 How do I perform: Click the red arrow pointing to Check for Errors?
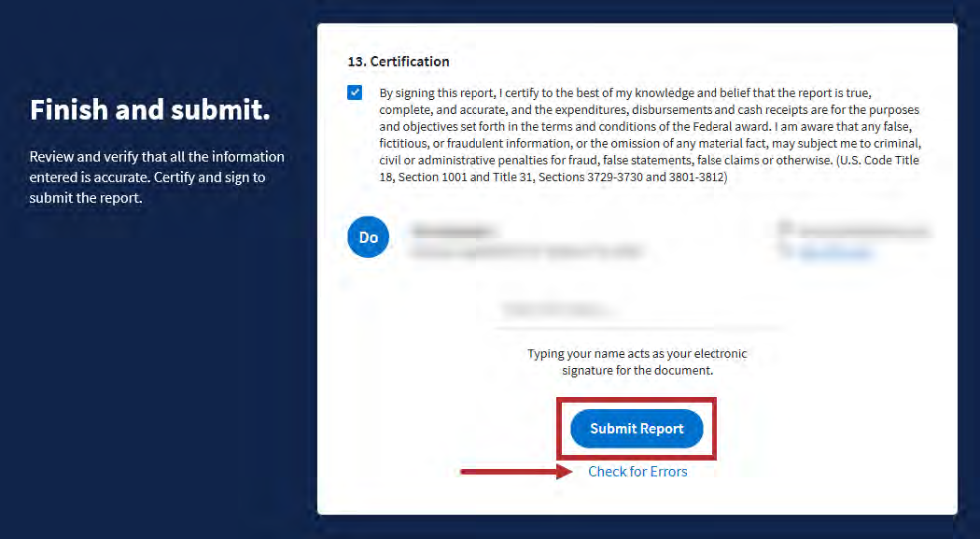click(515, 472)
